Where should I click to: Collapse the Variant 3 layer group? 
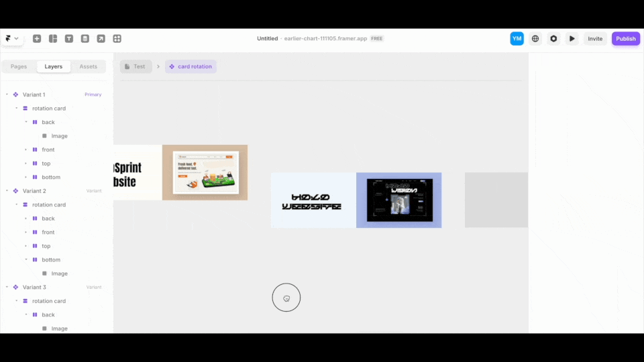point(7,288)
